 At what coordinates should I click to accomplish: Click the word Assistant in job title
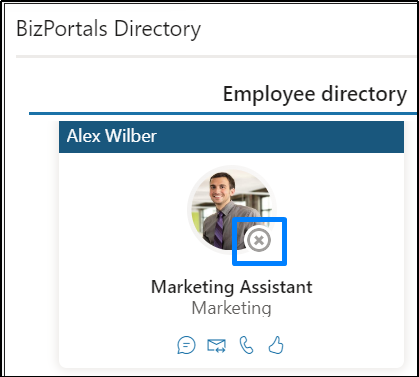coord(276,287)
